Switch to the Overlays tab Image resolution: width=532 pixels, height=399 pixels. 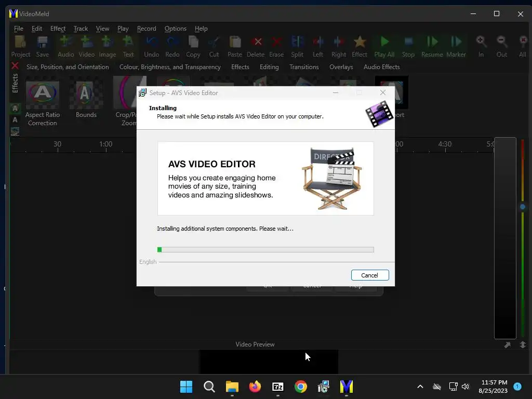pos(341,67)
